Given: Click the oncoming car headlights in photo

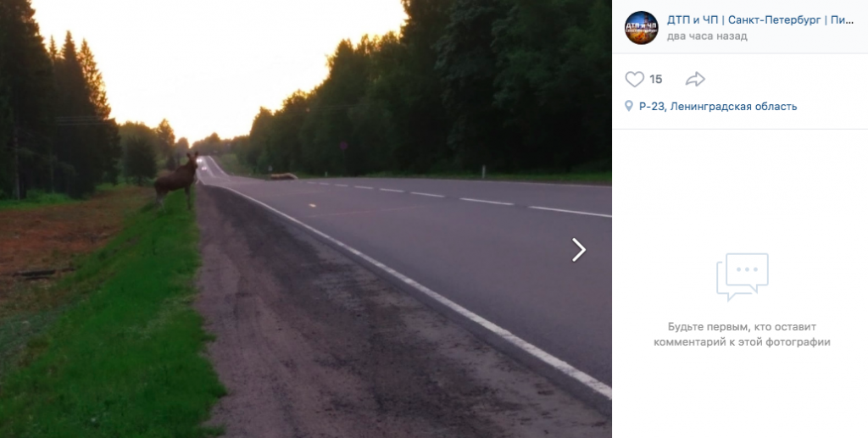Looking at the screenshot, I should pyautogui.click(x=200, y=160).
